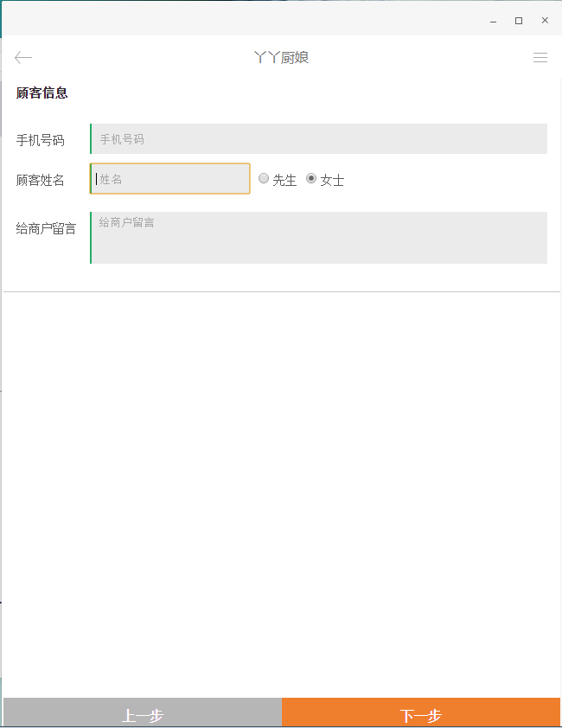Maximize the application window

tap(519, 21)
